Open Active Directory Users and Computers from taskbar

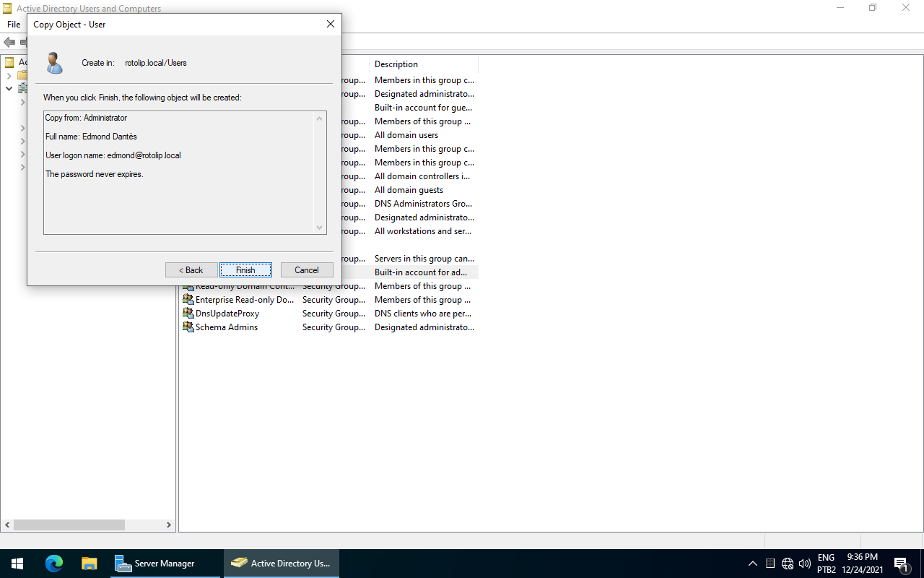click(x=281, y=563)
